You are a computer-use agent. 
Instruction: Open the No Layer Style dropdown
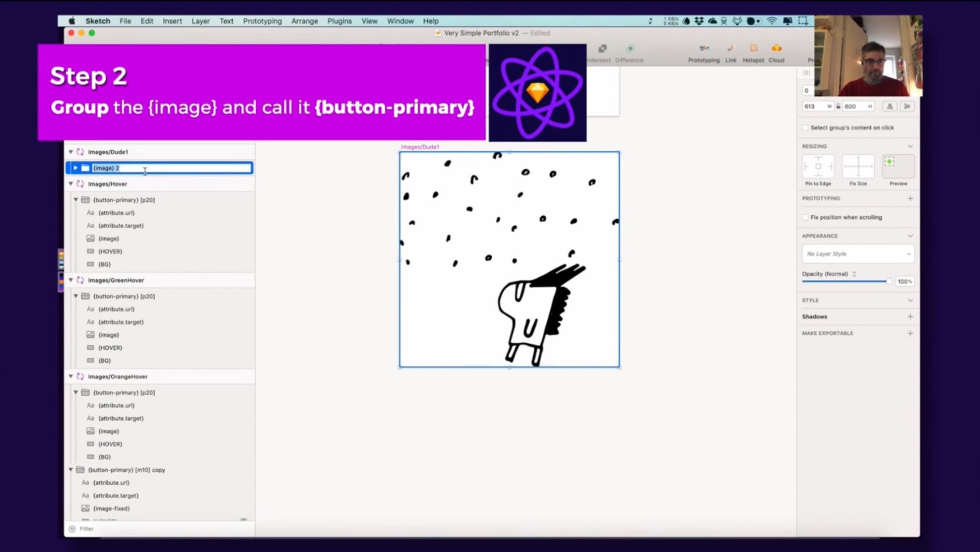(858, 254)
